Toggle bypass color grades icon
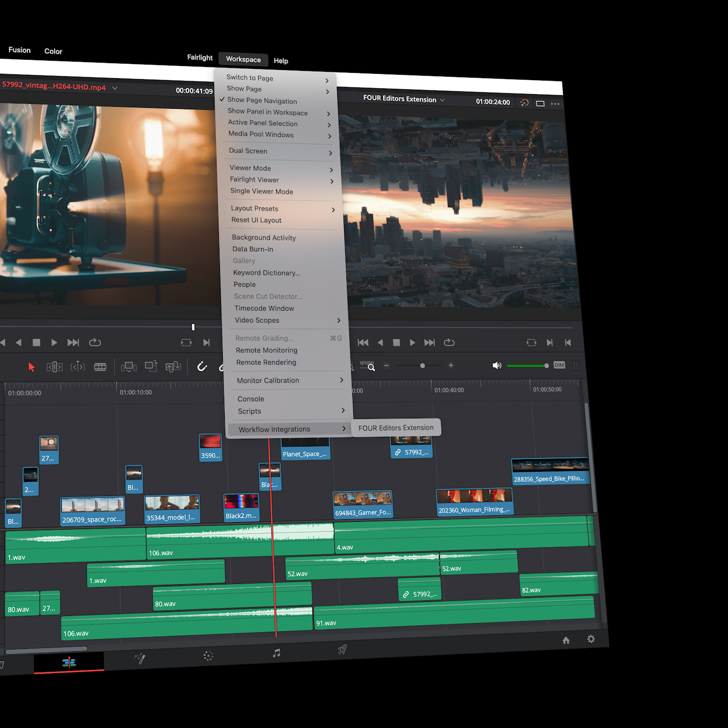 click(524, 102)
